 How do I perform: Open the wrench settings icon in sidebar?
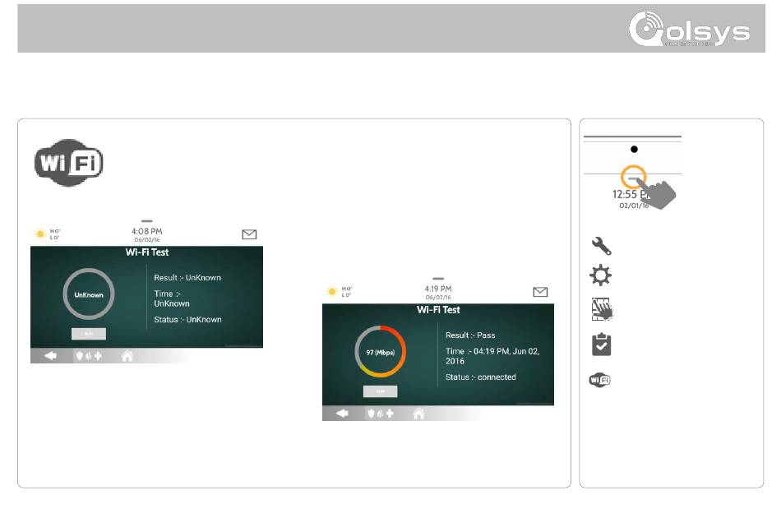tap(601, 246)
